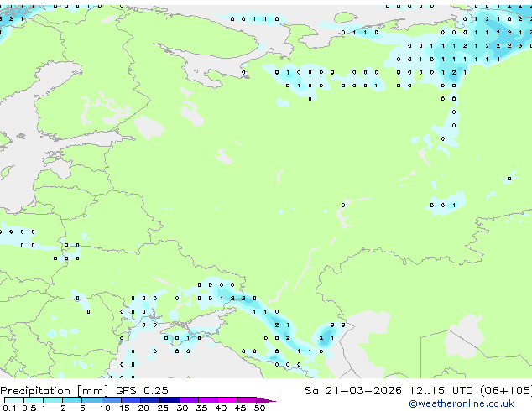Click the "Sa 21-03-2026" date text

tap(353, 391)
